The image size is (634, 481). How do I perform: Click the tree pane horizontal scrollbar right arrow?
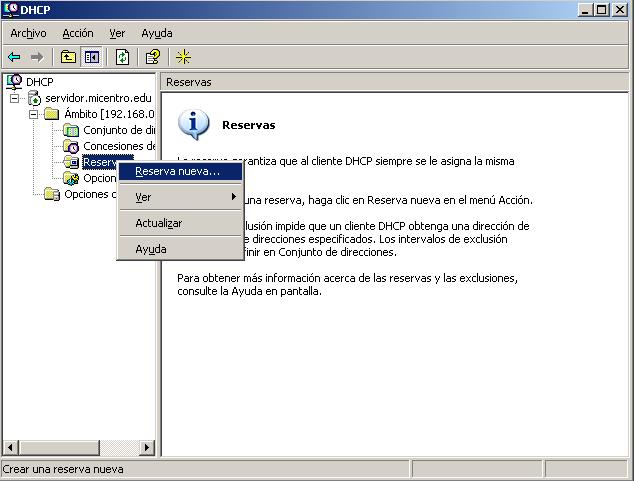pyautogui.click(x=148, y=448)
